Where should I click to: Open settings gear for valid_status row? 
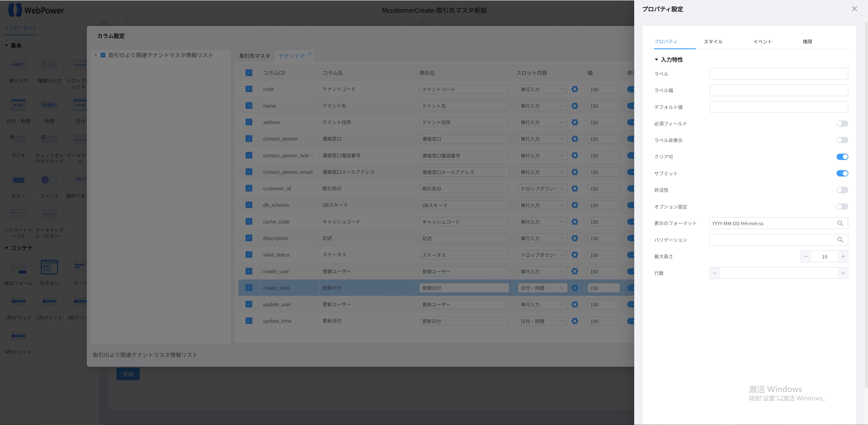(575, 255)
